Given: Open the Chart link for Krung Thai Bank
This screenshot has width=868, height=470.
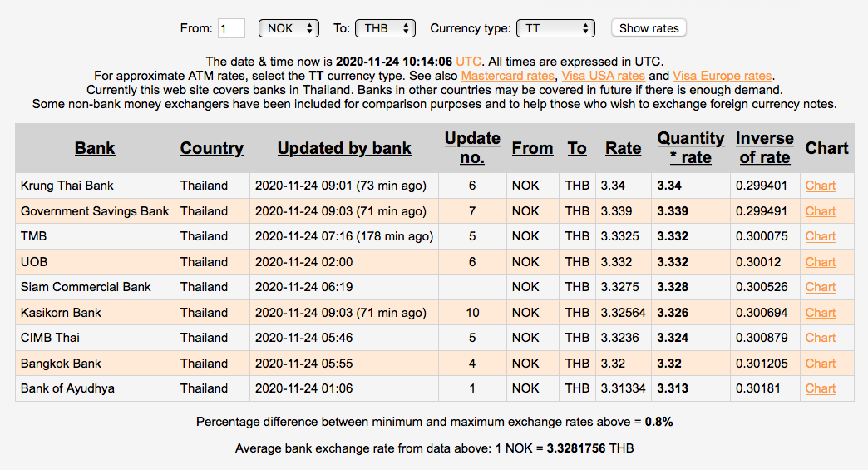Looking at the screenshot, I should 820,186.
